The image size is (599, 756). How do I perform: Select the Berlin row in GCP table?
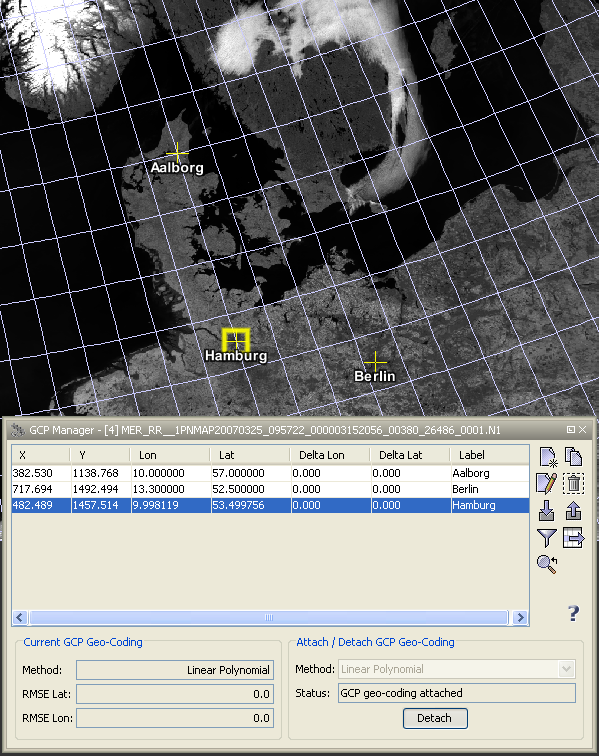[270, 489]
